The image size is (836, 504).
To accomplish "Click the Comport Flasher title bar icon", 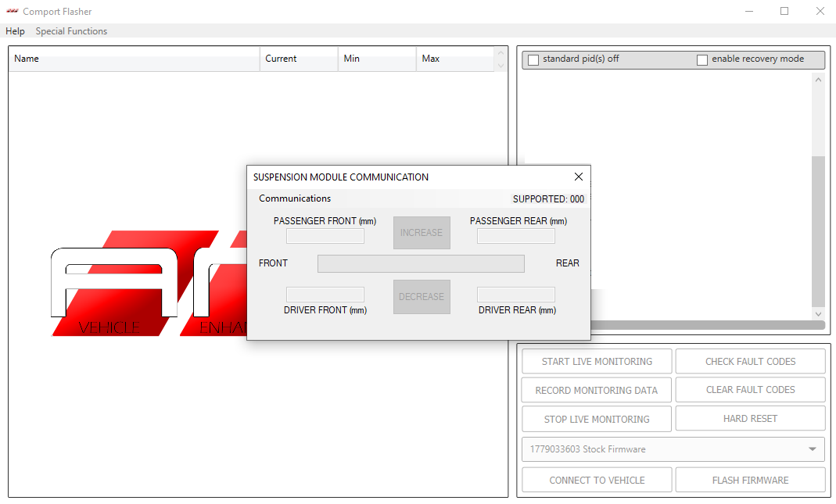I will (x=12, y=12).
